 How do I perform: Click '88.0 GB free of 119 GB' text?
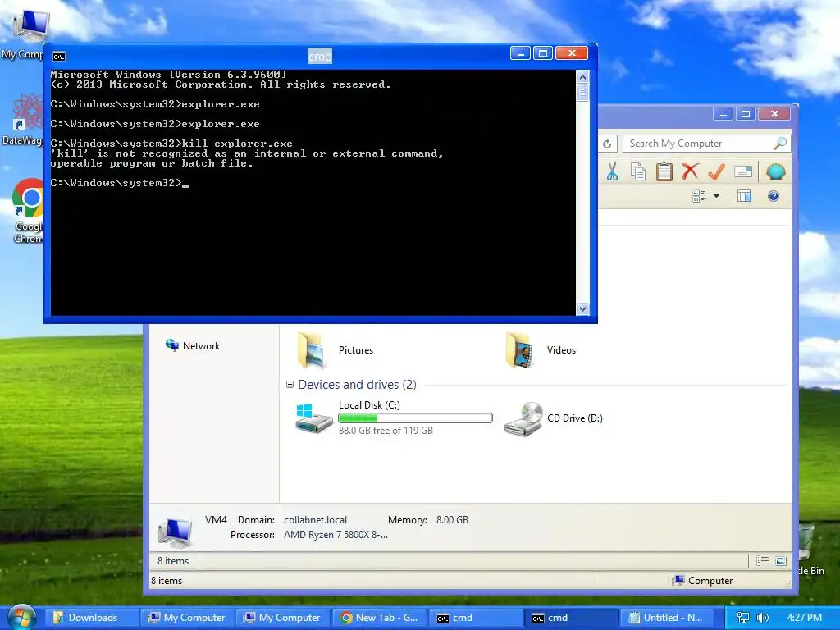[386, 430]
